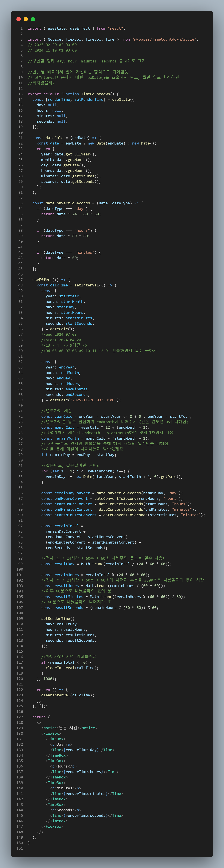This screenshot has height=868, width=224.
Task: Click the "setRenderTime({" line
Action: click(x=58, y=619)
